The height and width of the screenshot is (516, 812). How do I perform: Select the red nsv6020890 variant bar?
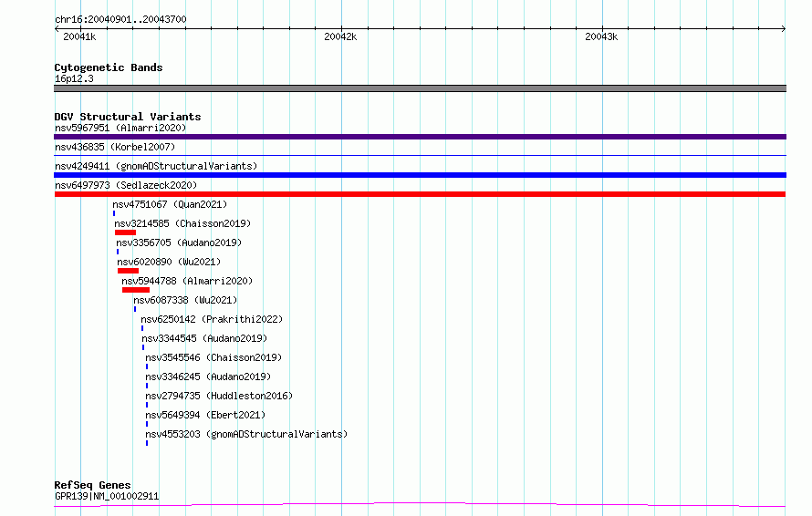click(x=128, y=271)
